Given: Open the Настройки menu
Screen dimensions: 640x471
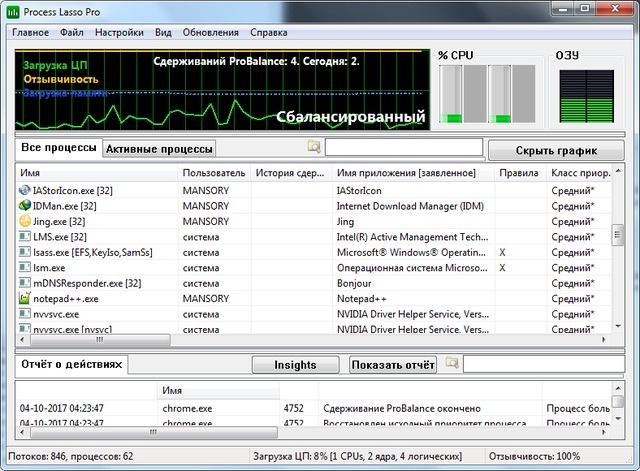Looking at the screenshot, I should click(118, 33).
